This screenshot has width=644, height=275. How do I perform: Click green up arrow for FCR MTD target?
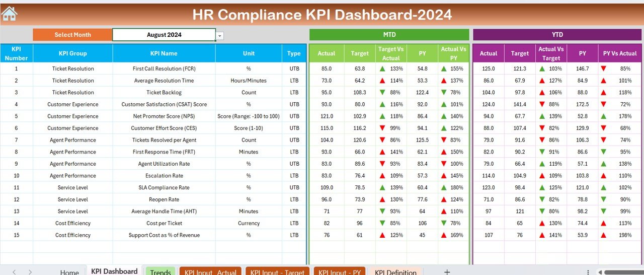(382, 68)
